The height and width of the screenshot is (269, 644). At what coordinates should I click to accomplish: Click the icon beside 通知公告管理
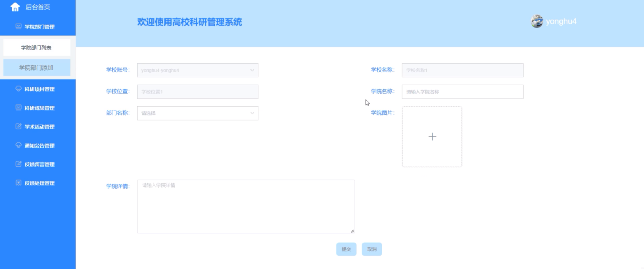point(18,145)
